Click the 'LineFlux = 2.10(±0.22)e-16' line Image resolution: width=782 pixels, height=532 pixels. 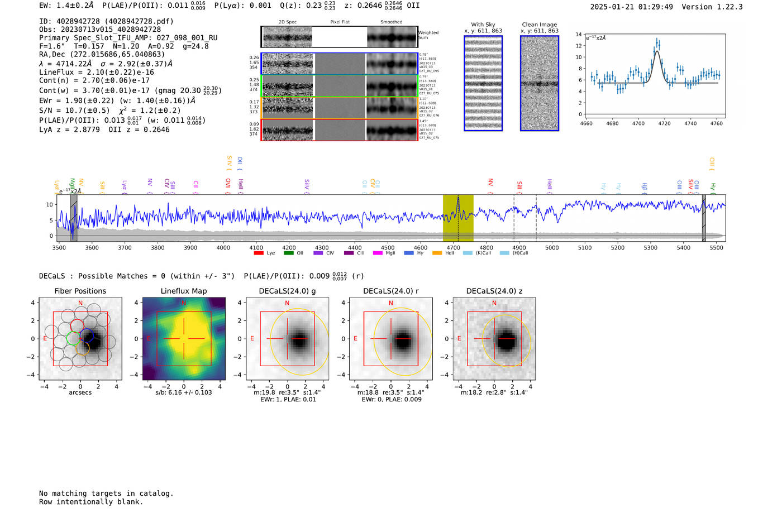coord(97,72)
